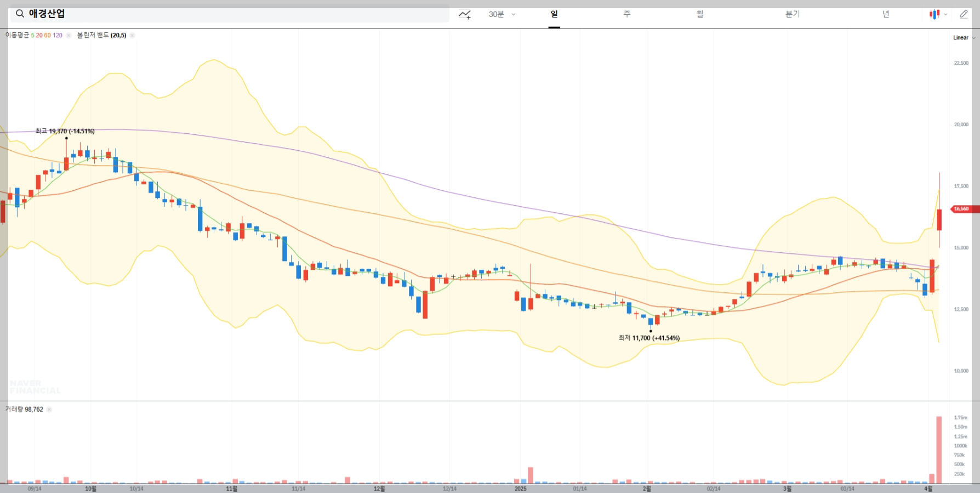This screenshot has height=493, width=980.
Task: Switch to the 년 yearly tab
Action: [x=886, y=14]
